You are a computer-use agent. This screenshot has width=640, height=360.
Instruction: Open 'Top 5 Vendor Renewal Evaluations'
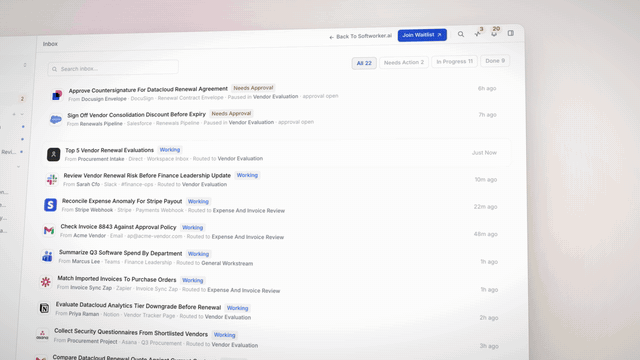(x=109, y=150)
